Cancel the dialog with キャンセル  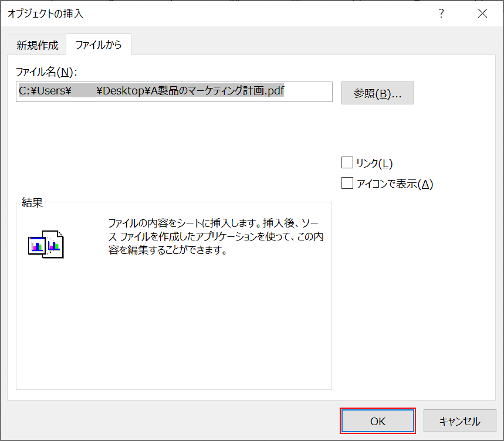coord(460,420)
